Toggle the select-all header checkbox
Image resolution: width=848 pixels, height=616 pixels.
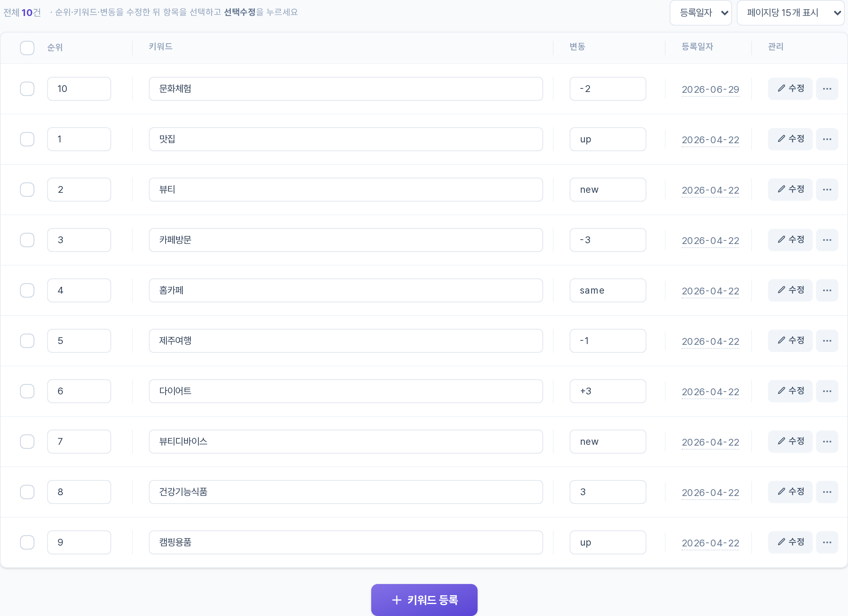pos(27,48)
